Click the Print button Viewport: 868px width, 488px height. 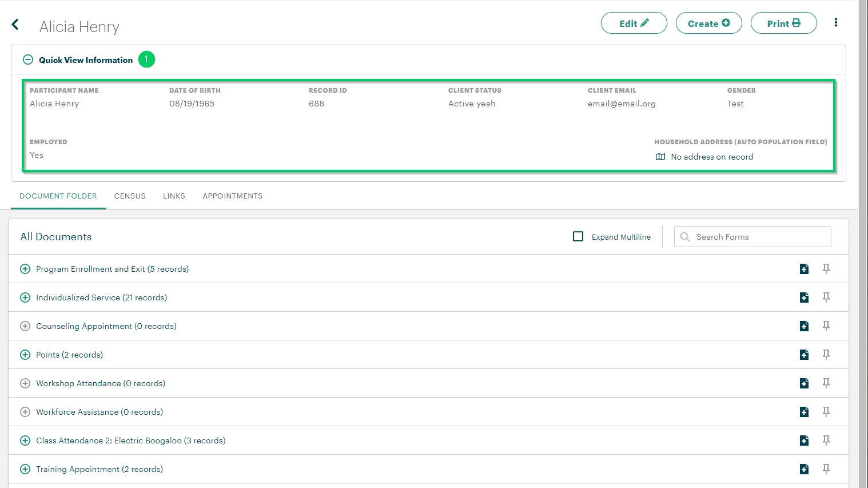click(783, 23)
